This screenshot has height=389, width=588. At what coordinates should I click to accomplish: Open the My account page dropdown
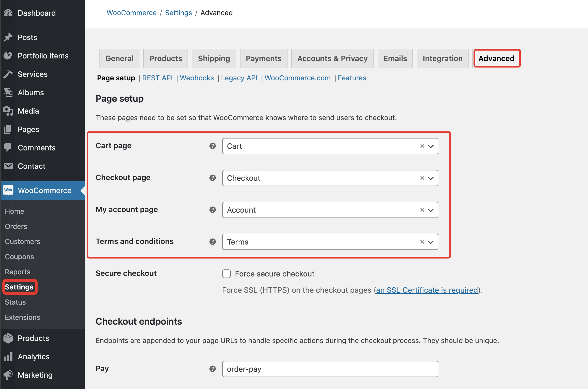(x=431, y=210)
